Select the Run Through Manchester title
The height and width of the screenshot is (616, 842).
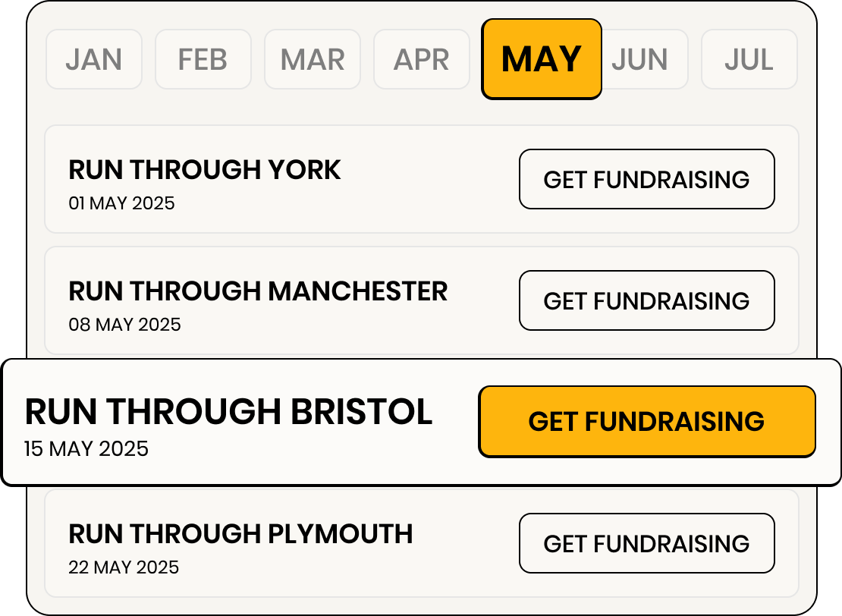[x=258, y=291]
